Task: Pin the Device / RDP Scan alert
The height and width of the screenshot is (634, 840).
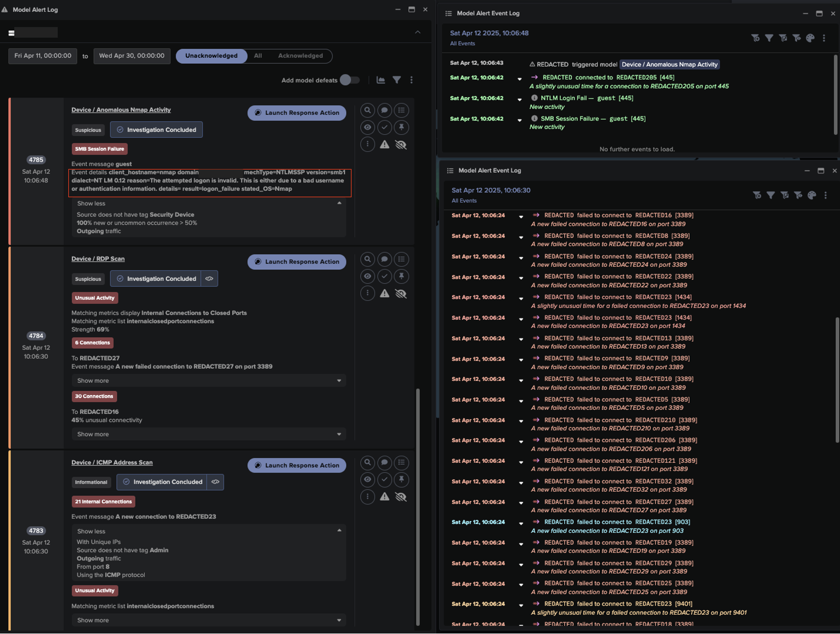Action: [401, 276]
